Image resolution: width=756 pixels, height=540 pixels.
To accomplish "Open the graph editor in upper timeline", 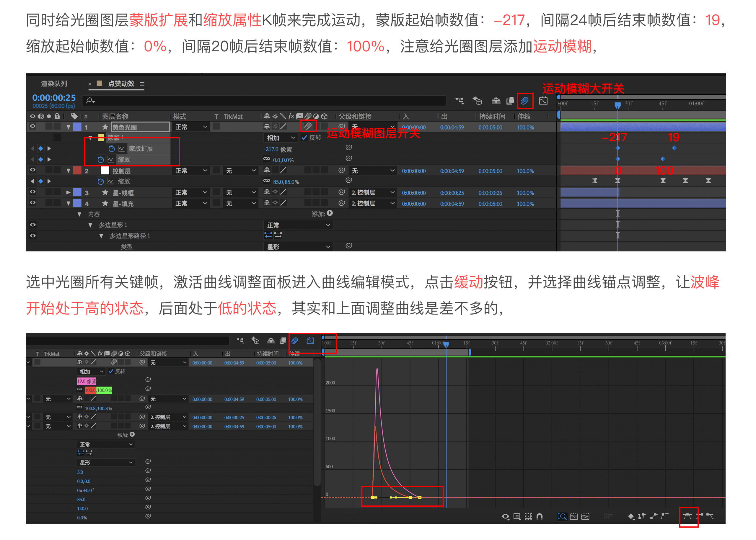I will click(x=543, y=101).
